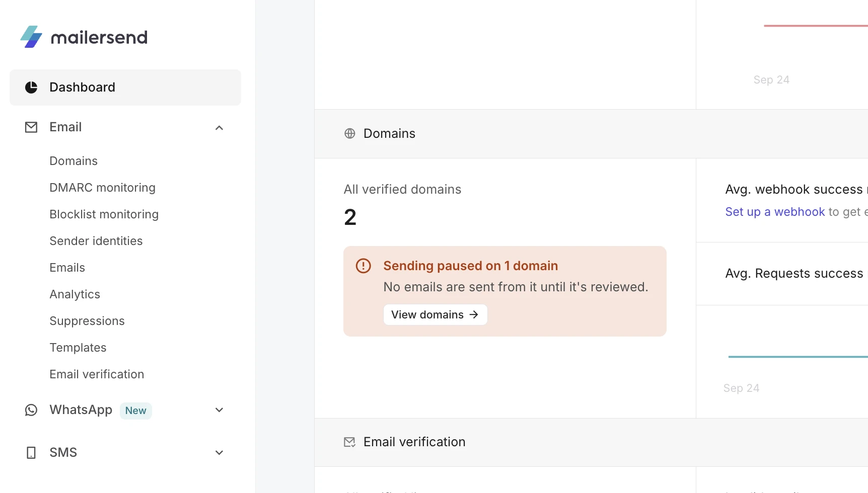Expand the WhatsApp menu section chevron
The image size is (868, 493).
[x=219, y=410]
